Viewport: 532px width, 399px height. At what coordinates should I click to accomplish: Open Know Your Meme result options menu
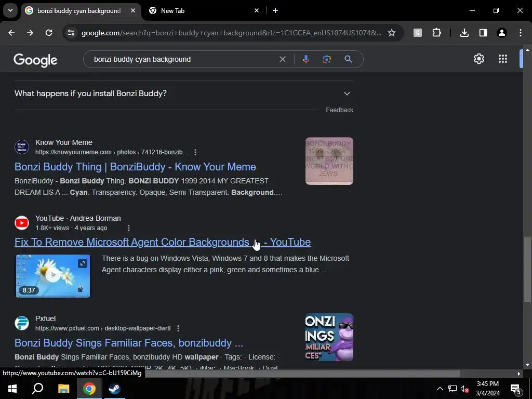pos(195,152)
